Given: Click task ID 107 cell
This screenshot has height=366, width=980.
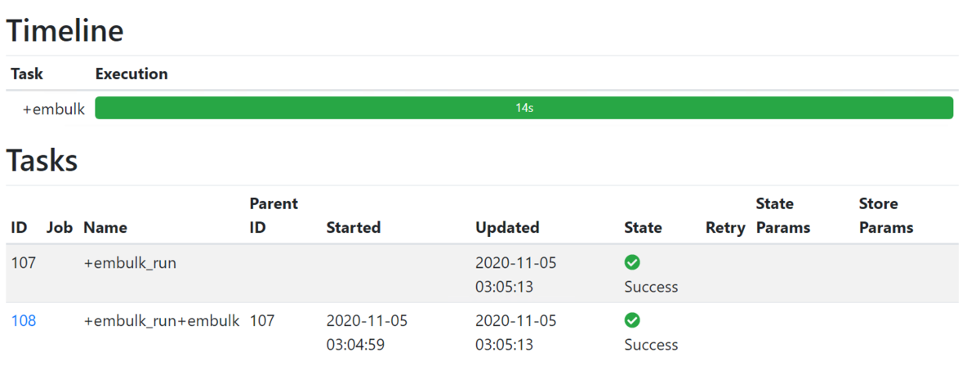Looking at the screenshot, I should 24,264.
